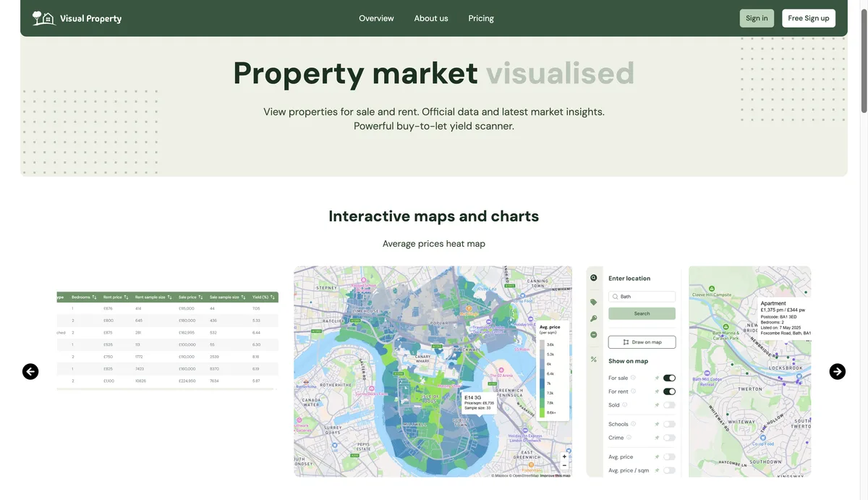Go to previous carousel slide with left arrow
The image size is (868, 500).
coord(30,371)
